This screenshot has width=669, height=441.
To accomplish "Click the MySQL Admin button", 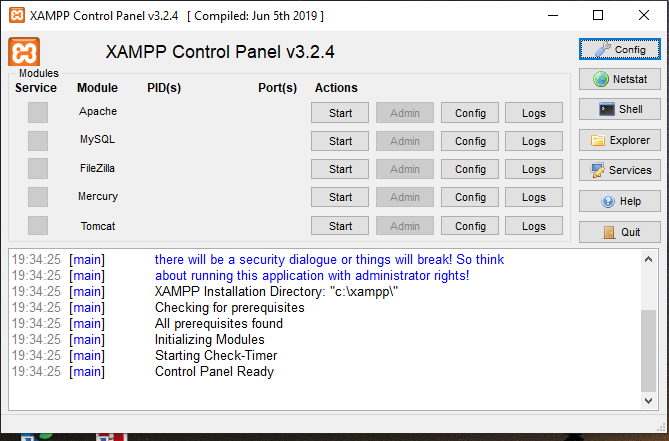I will click(x=405, y=141).
